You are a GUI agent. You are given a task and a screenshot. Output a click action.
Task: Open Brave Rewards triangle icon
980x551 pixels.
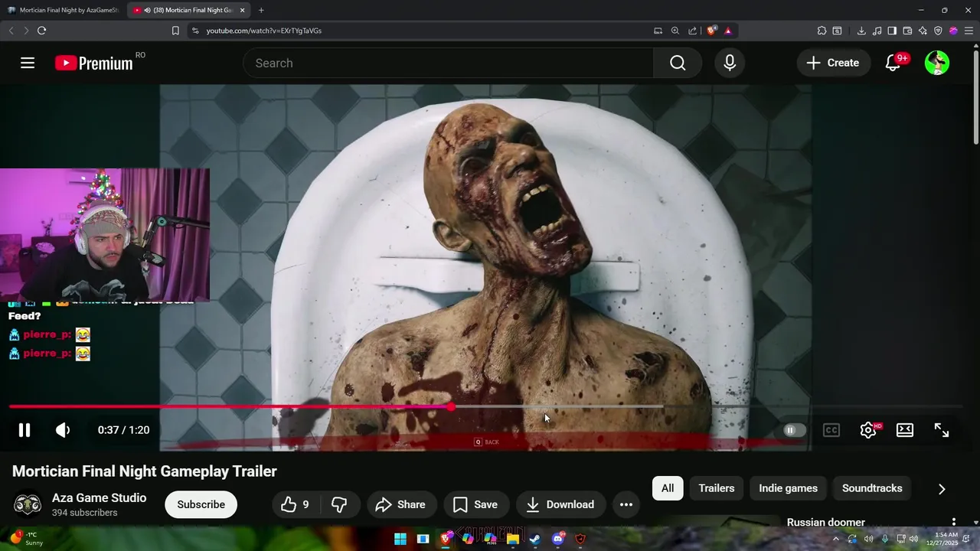(728, 31)
